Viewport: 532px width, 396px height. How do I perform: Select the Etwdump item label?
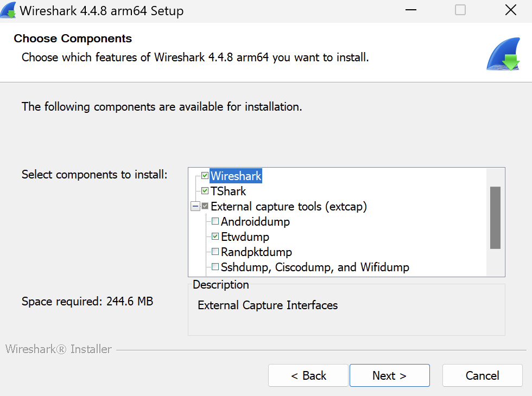(245, 237)
